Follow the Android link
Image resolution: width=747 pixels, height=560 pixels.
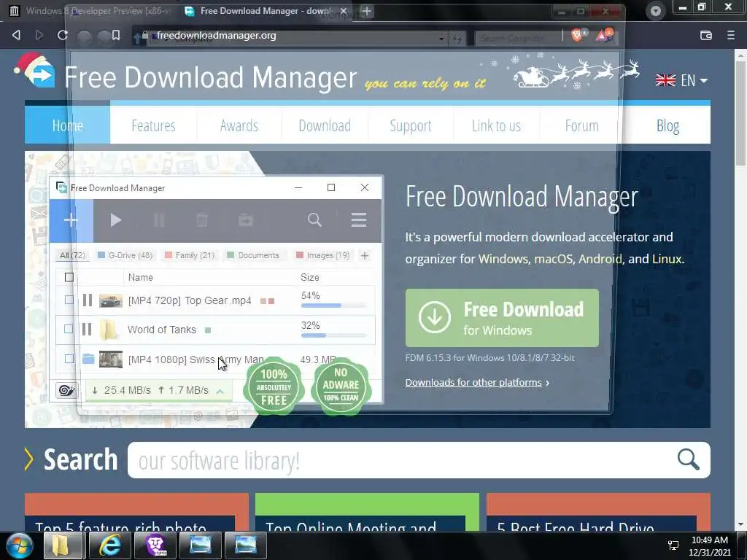coord(600,259)
